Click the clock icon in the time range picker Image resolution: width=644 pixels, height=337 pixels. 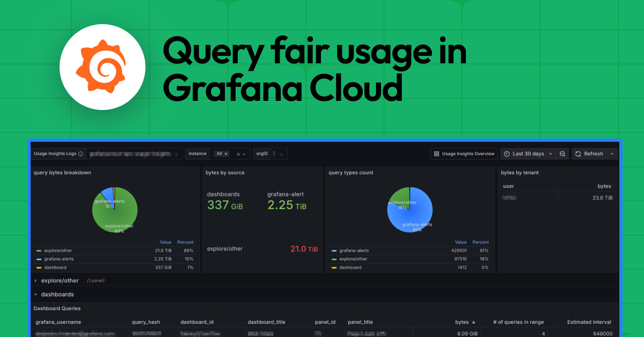(506, 153)
